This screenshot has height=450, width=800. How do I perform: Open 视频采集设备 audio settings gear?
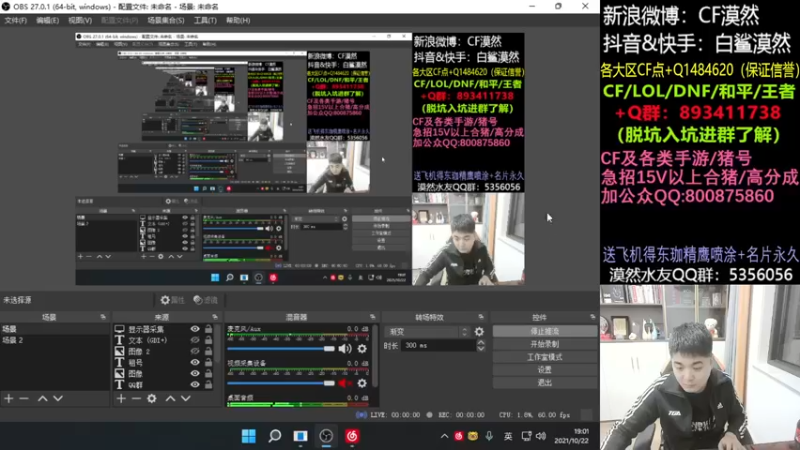click(362, 383)
